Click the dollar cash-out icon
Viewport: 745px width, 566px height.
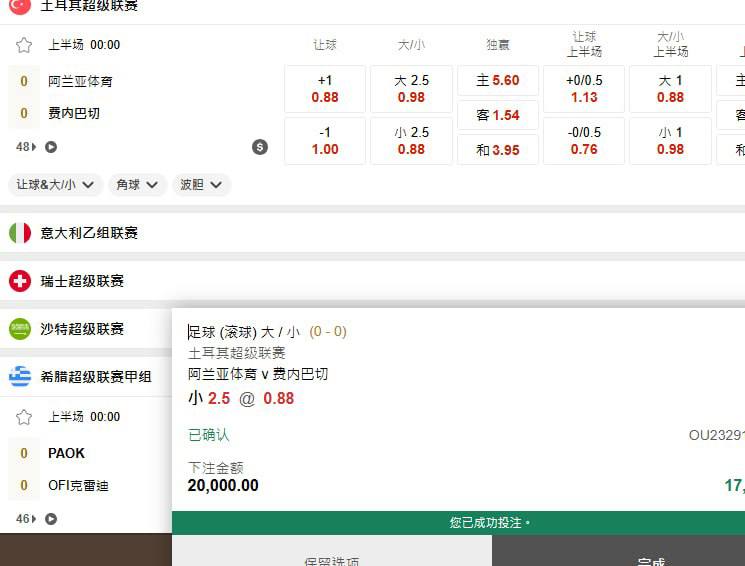pyautogui.click(x=260, y=147)
